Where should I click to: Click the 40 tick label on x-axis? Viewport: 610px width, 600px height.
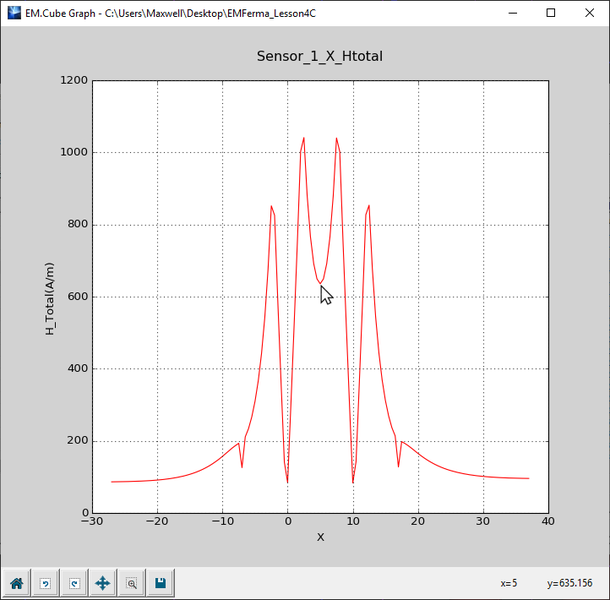[548, 522]
